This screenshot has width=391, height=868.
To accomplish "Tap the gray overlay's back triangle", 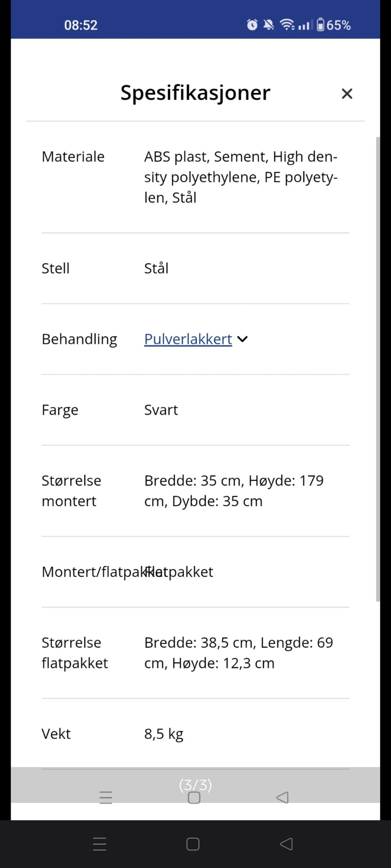I will point(282,798).
